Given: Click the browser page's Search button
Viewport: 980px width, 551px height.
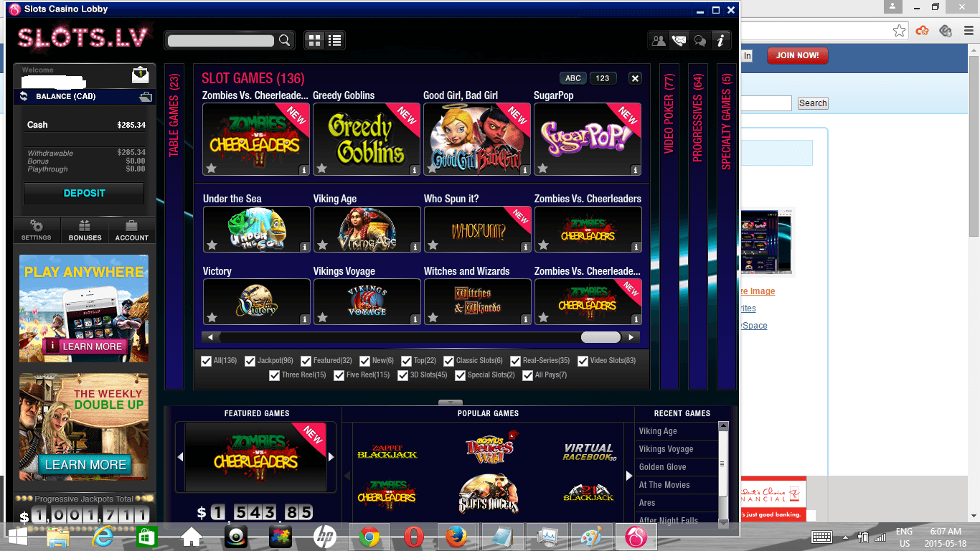Looking at the screenshot, I should pos(813,103).
